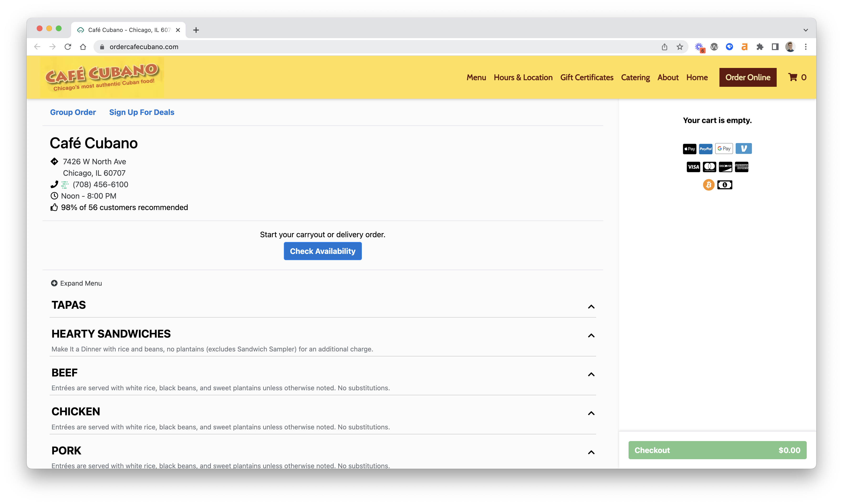Toggle the TAPAS section chevron

coord(591,307)
